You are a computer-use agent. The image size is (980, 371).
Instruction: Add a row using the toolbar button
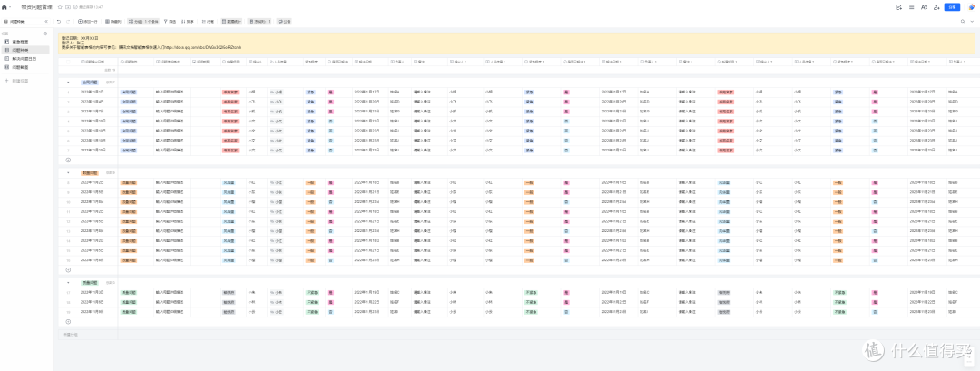[x=88, y=21]
